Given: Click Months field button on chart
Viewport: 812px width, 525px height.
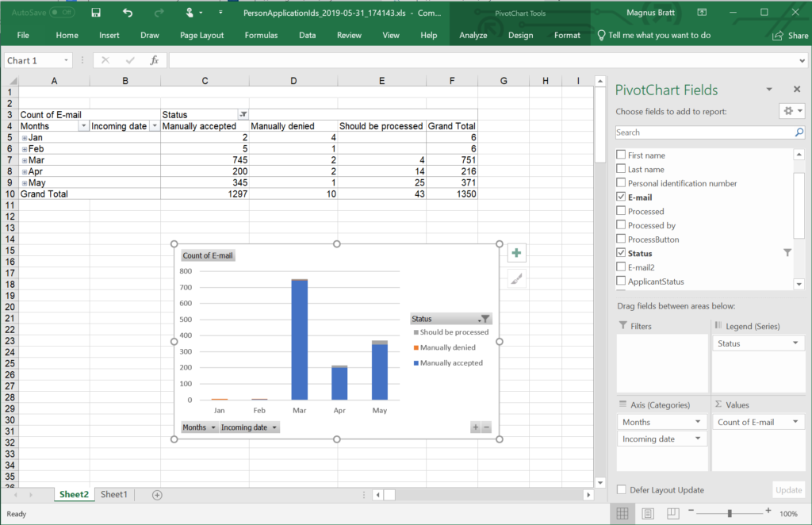Looking at the screenshot, I should (199, 427).
